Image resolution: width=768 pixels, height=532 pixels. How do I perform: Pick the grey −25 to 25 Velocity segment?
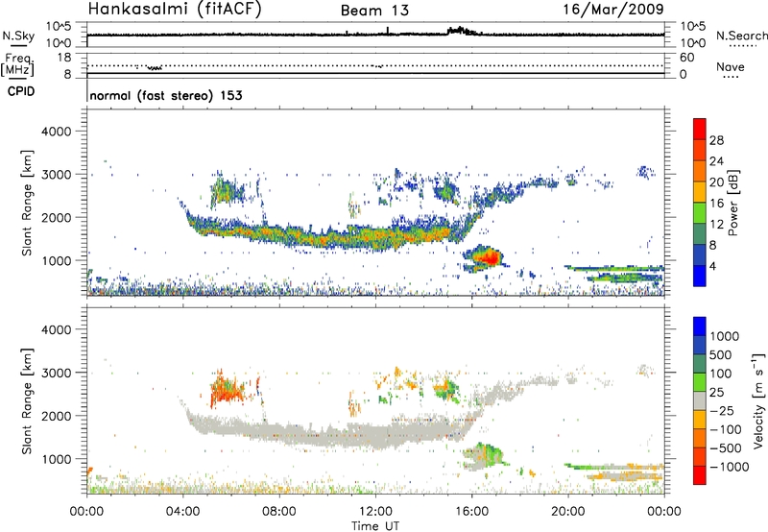point(700,401)
